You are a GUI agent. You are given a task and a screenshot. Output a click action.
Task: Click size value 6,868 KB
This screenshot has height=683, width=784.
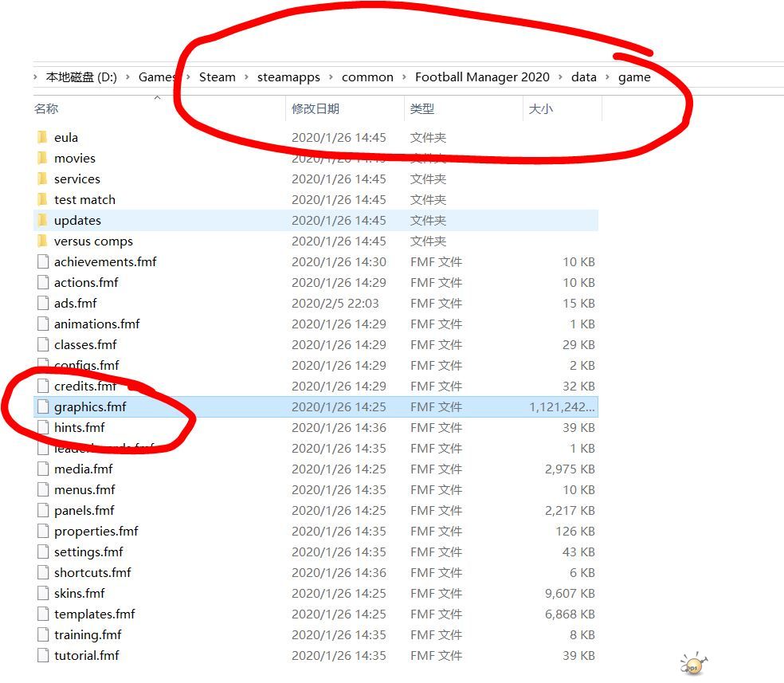[x=570, y=614]
